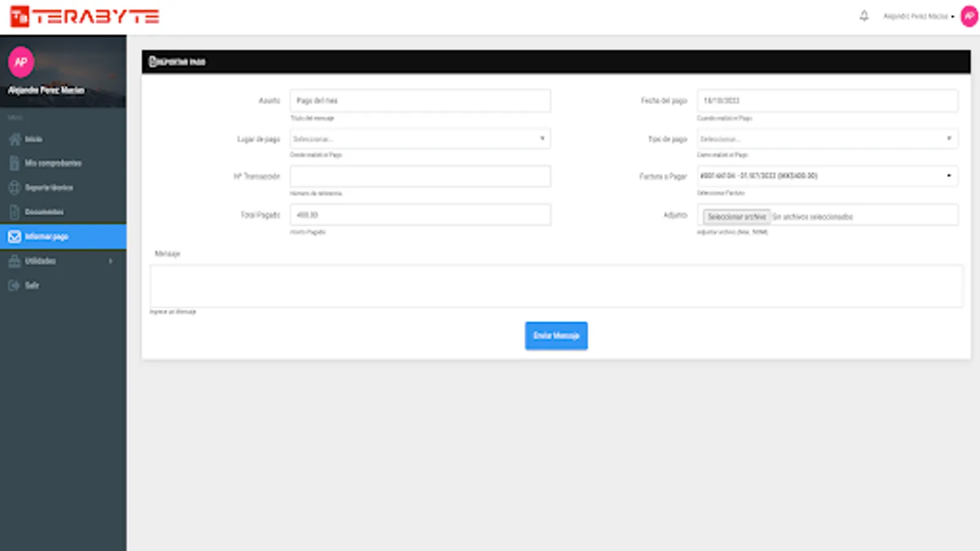
Task: Open the user account dropdown in top bar
Action: click(918, 17)
